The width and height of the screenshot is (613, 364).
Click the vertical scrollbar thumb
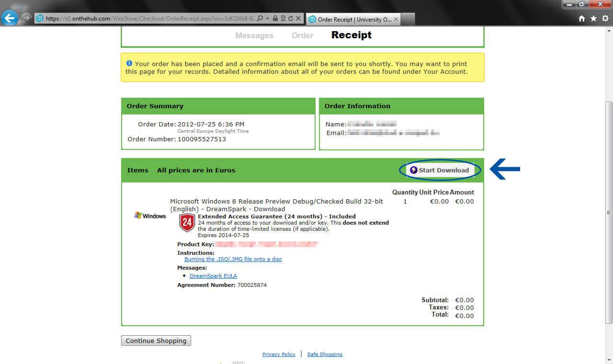[609, 212]
